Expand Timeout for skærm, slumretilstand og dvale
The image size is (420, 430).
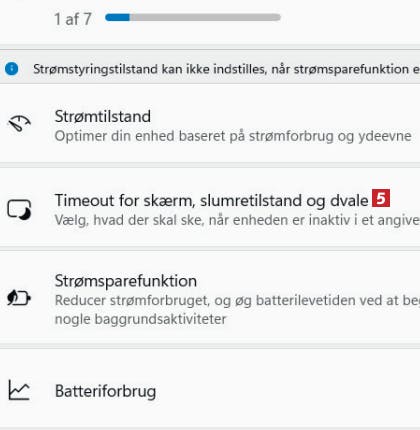210,210
